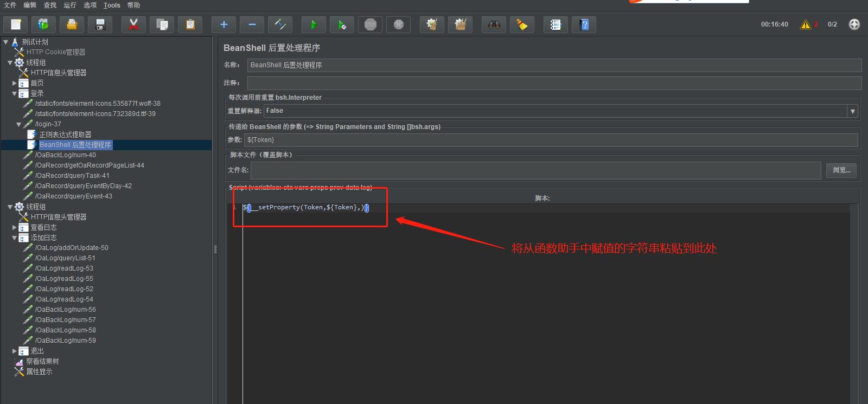Expand all nodes with plus icon
The height and width of the screenshot is (404, 868).
click(224, 24)
